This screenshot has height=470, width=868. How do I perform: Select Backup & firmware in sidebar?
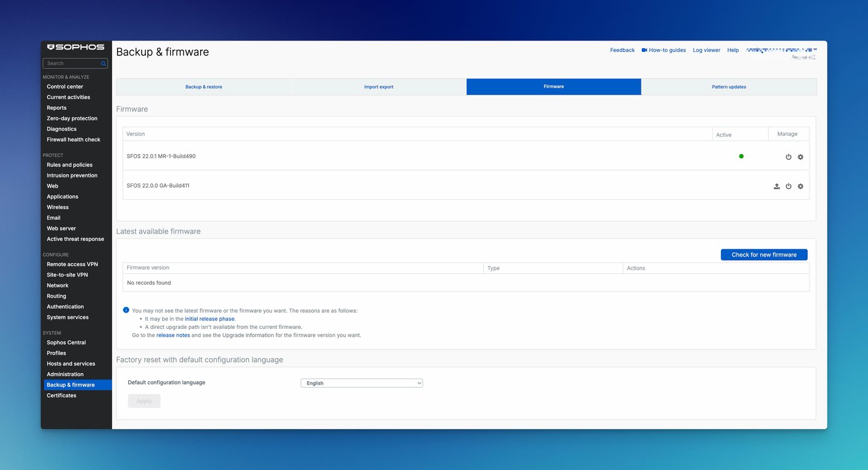point(77,385)
